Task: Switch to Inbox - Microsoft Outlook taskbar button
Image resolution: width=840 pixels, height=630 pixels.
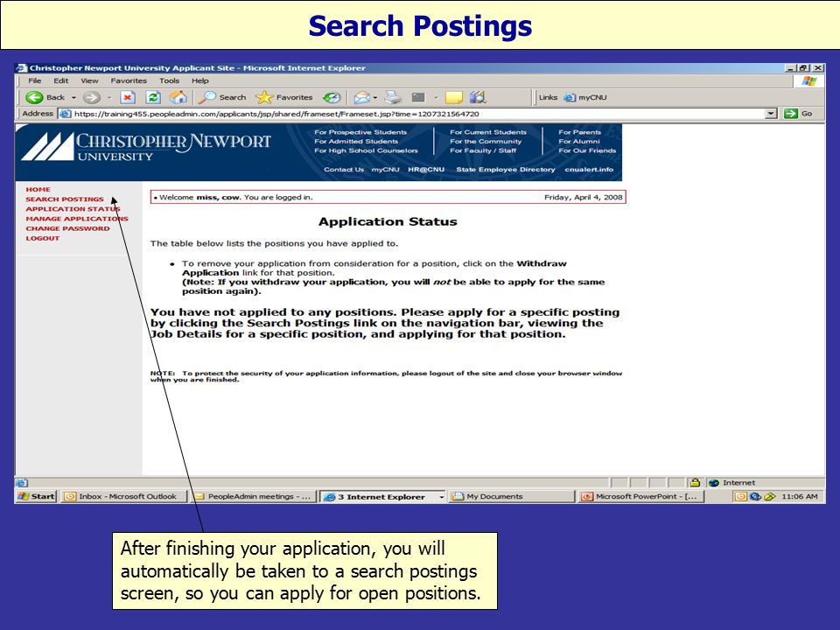Action: [123, 497]
